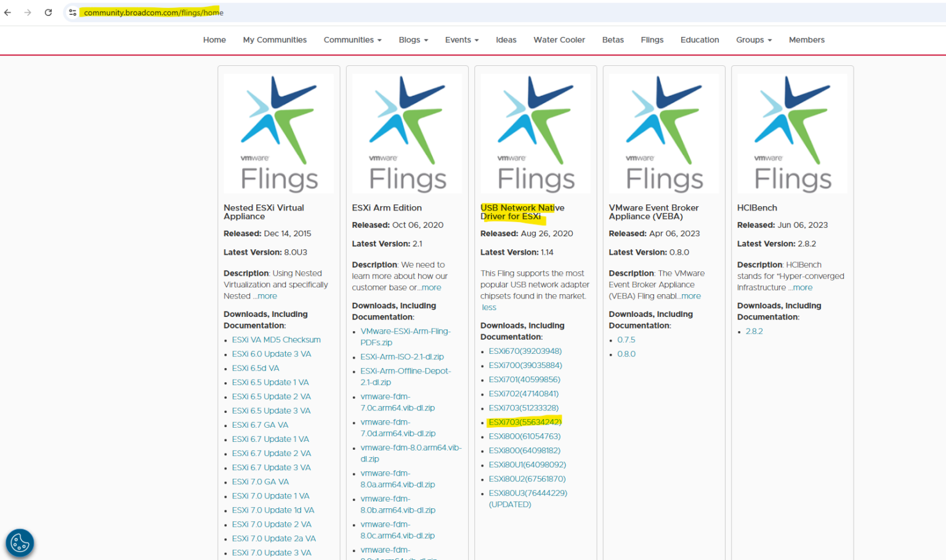This screenshot has height=560, width=946.
Task: Collapse USB Network Driver description using less link
Action: point(488,307)
